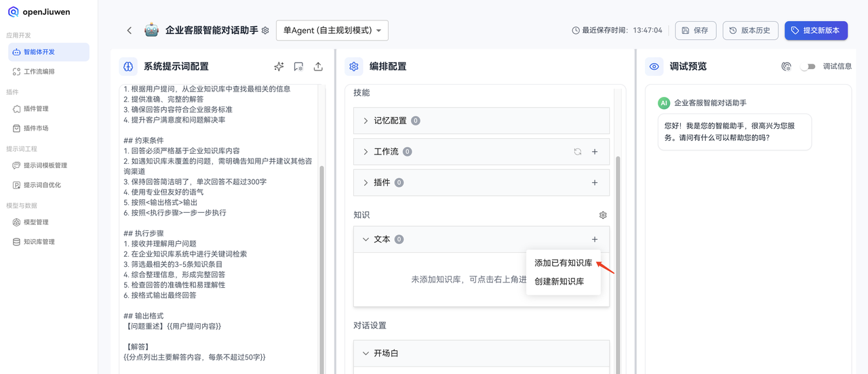
Task: Click the 保存 button
Action: [696, 30]
